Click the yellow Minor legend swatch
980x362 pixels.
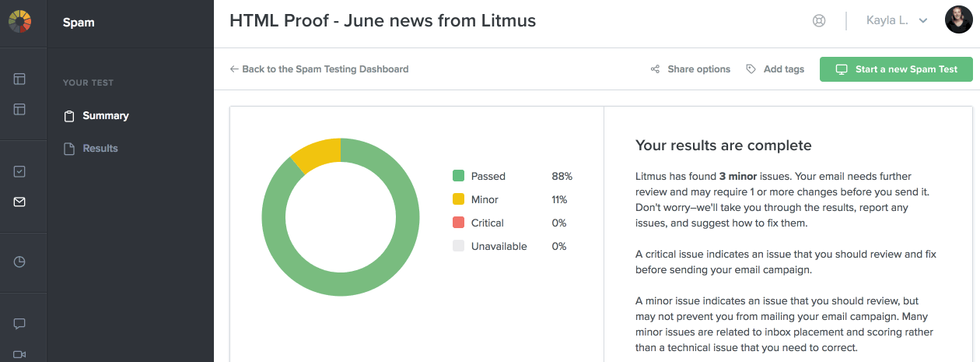[458, 199]
